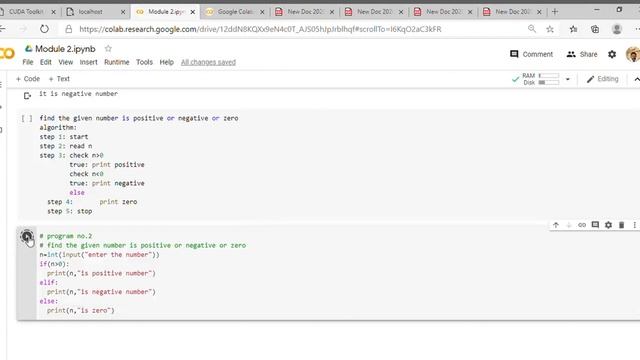Screen dimensions: 640x360
Task: Expand RAM Disk runtime dropdown arrow
Action: click(567, 79)
